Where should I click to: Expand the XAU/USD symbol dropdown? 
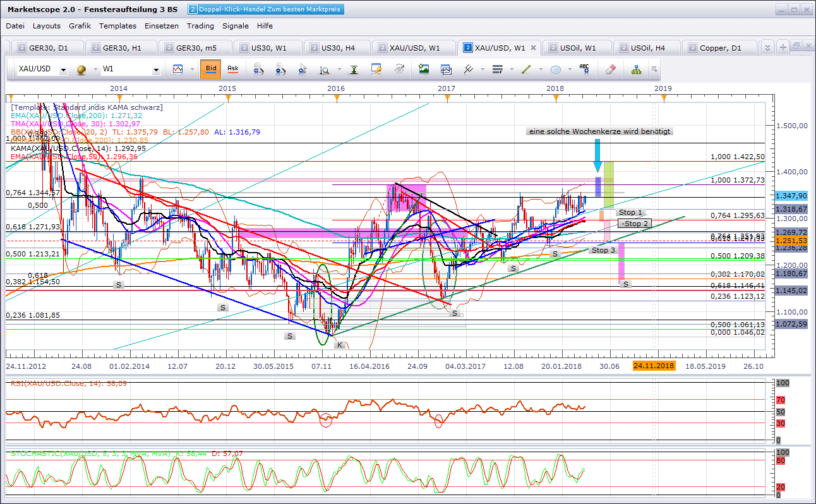[x=64, y=70]
